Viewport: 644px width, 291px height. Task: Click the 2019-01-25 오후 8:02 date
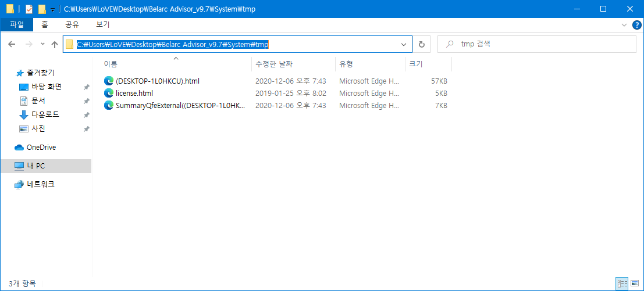click(x=290, y=93)
